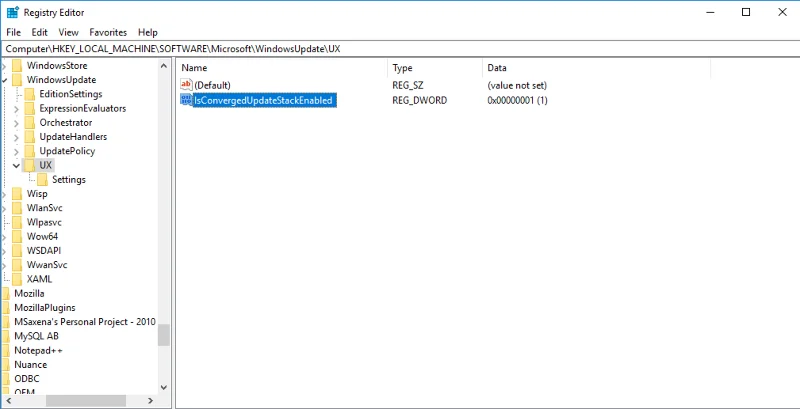Click the IsConvergedUpdateStackEnabled DWORD icon
The height and width of the screenshot is (409, 800).
[x=186, y=100]
